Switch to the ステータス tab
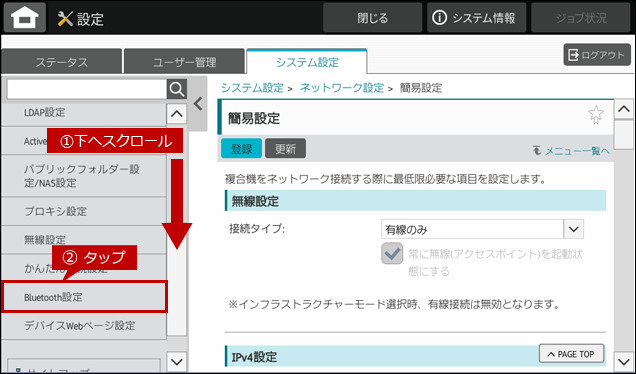 pos(61,61)
